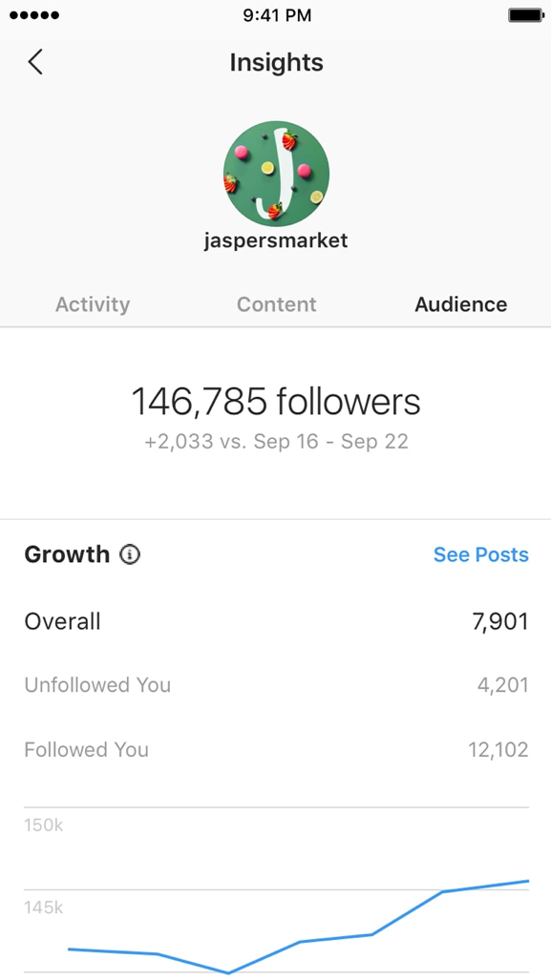Select the Audience tab

461,304
